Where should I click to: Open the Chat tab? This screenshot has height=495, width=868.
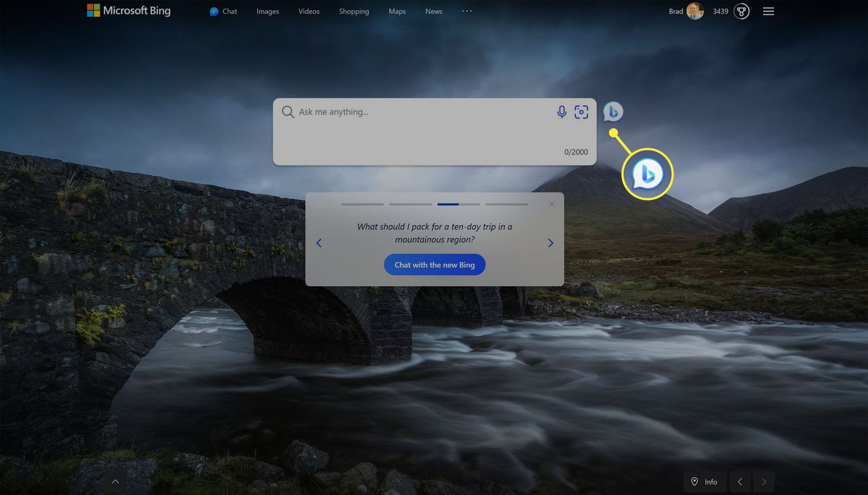click(x=223, y=12)
